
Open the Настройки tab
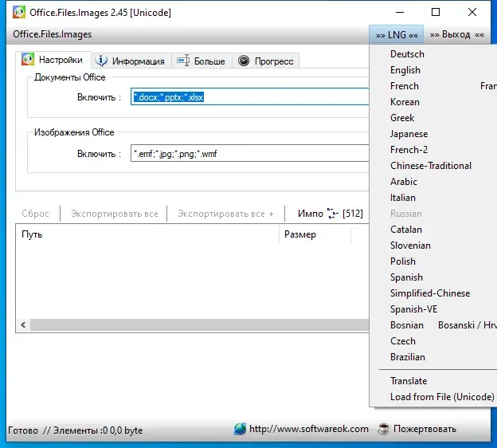53,60
